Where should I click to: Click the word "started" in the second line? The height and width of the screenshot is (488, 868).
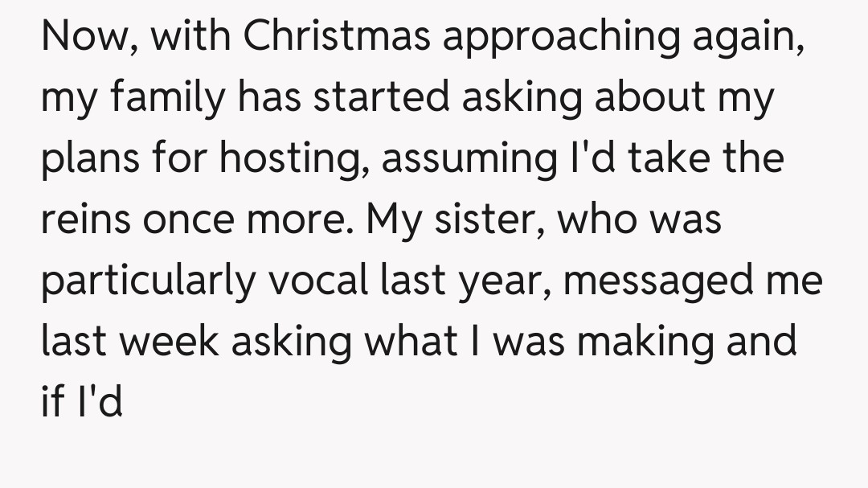pyautogui.click(x=382, y=98)
